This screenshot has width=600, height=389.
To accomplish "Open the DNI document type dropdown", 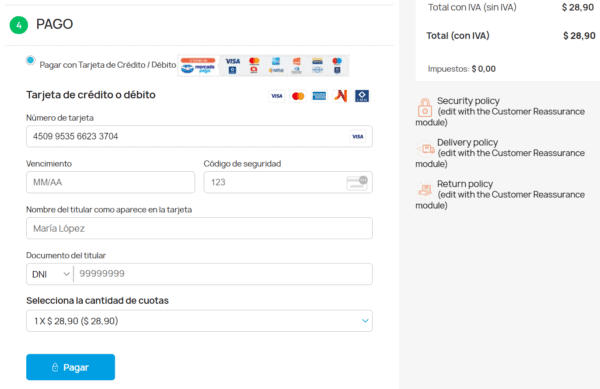I will pos(50,274).
